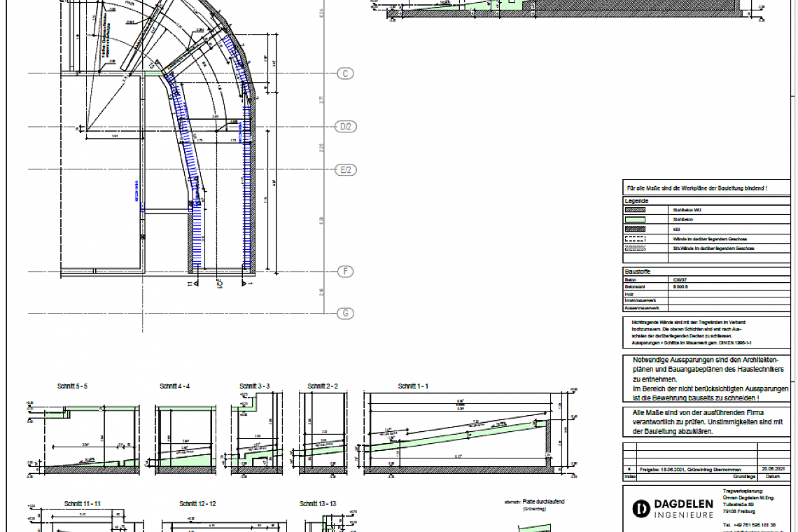Click the green Stahlbeton legend swatch
The image size is (798, 532).
pyautogui.click(x=635, y=219)
